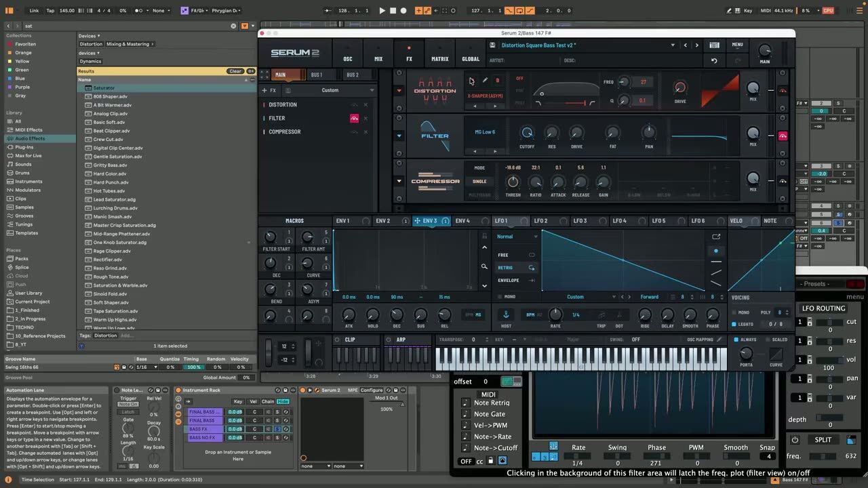Select the straight line LFO shape tool
Viewport: 868px width, 488px height.
click(x=716, y=262)
